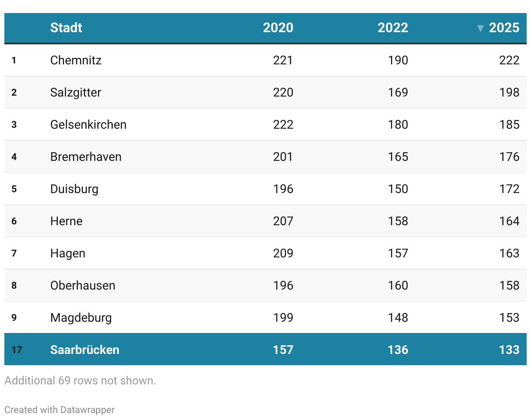
Task: Click the Duisburg city entry
Action: [x=74, y=189]
